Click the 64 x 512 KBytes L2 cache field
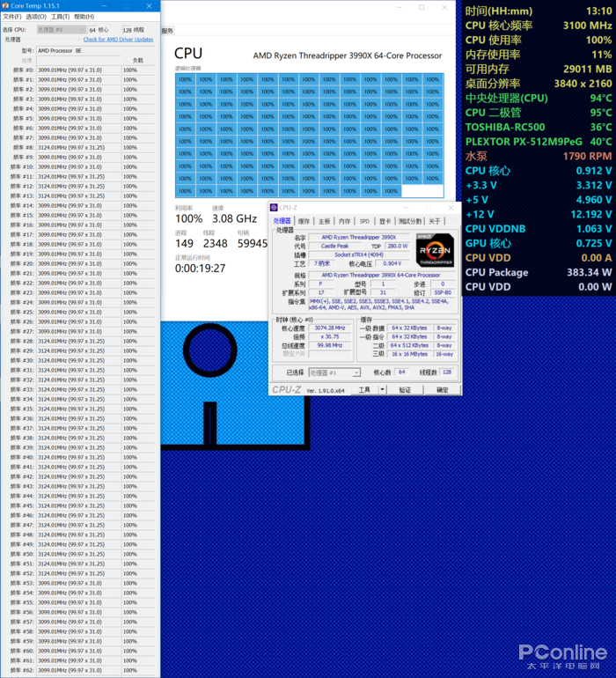This screenshot has width=616, height=678. pyautogui.click(x=409, y=345)
